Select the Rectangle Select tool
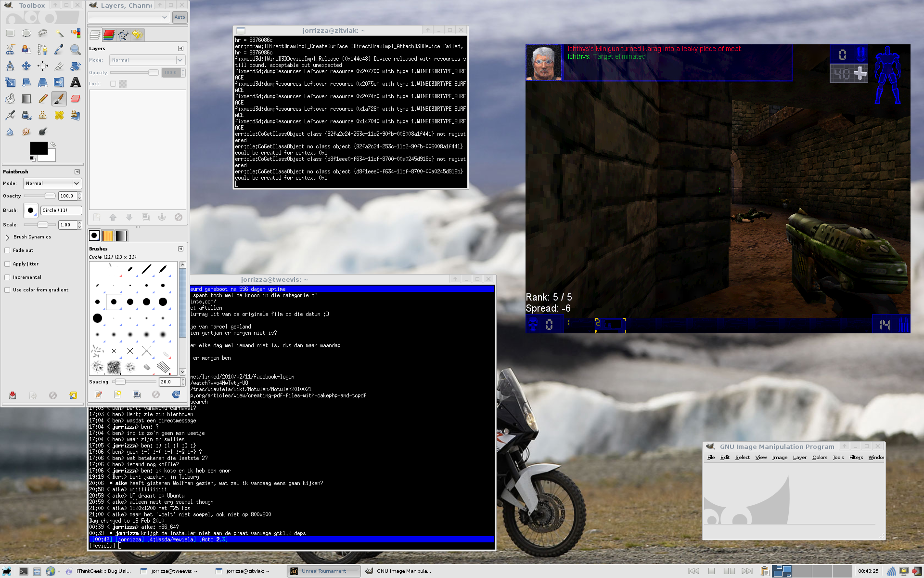 10,33
